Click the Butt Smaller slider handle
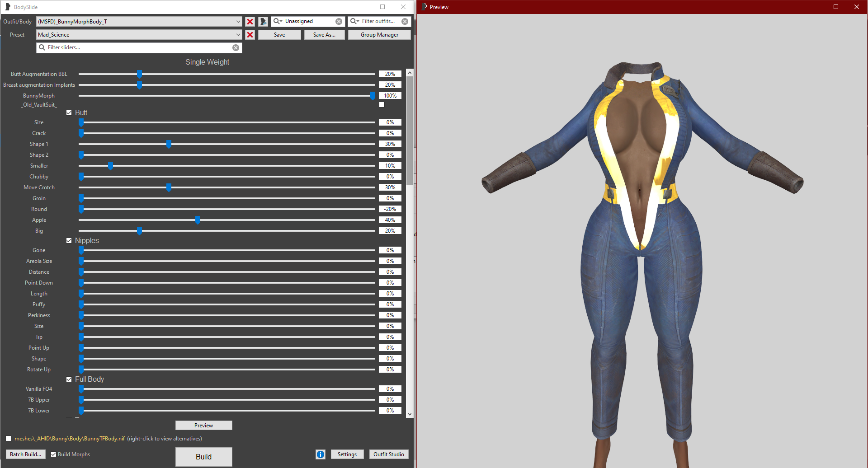868x468 pixels. click(x=110, y=166)
